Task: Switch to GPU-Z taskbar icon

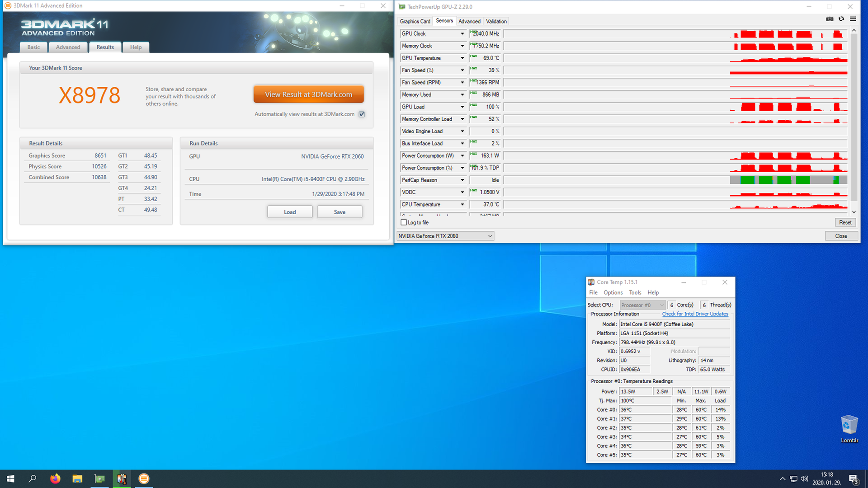Action: tap(99, 479)
